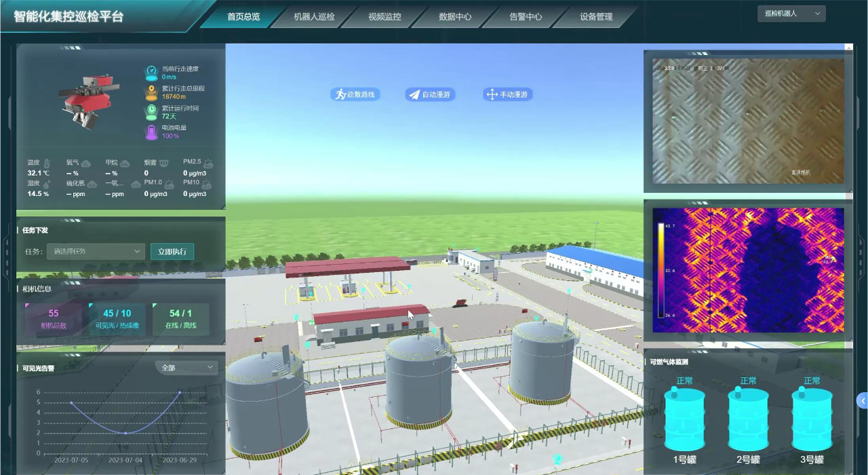868x475 pixels.
Task: Select the 1号罐 gas tank icon
Action: pos(684,419)
